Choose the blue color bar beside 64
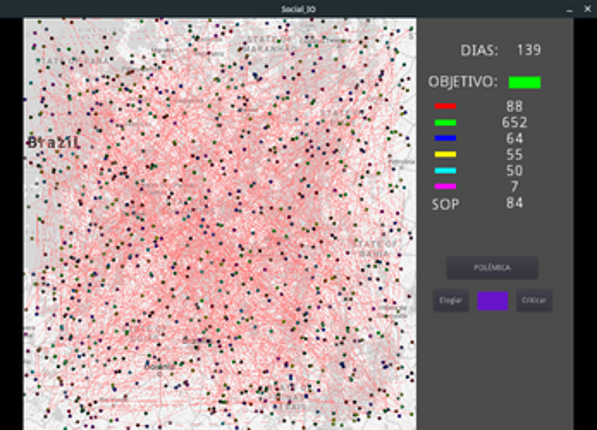 [445, 138]
